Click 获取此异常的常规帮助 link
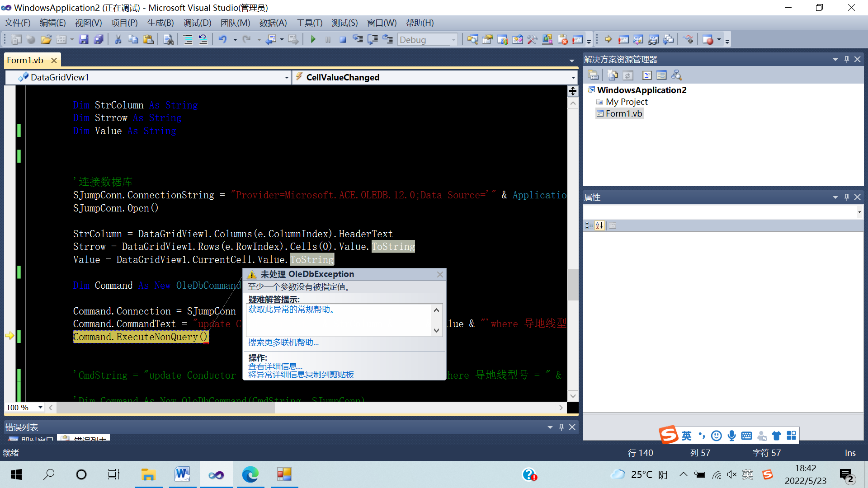Screen dimensions: 868x488 tap(291, 310)
